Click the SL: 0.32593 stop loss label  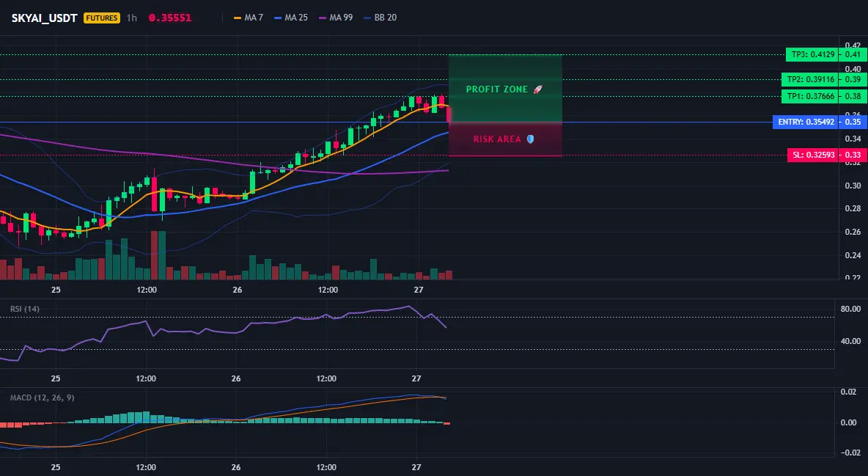813,155
